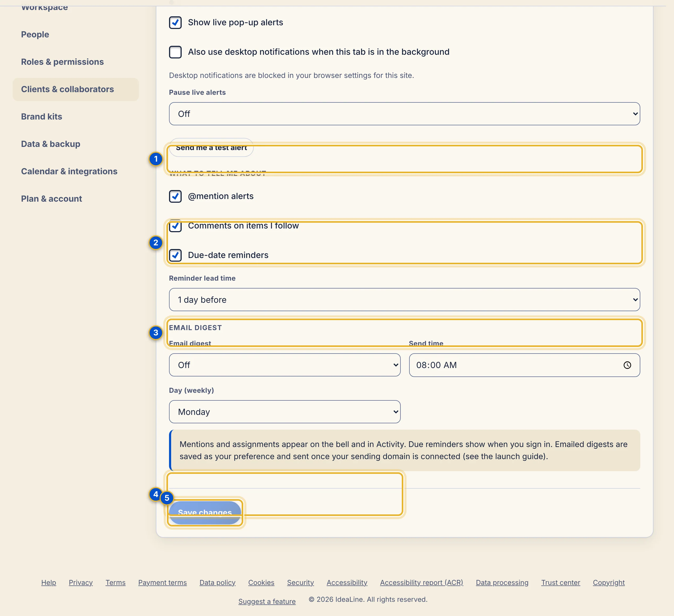Image resolution: width=674 pixels, height=616 pixels.
Task: Open the Accessibility report (ACR) link
Action: (421, 583)
